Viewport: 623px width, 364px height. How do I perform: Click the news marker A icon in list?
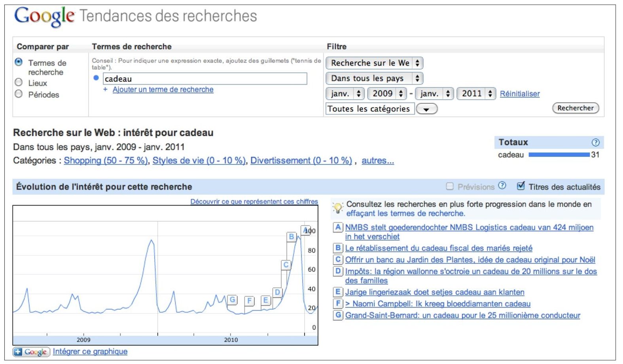pyautogui.click(x=338, y=227)
